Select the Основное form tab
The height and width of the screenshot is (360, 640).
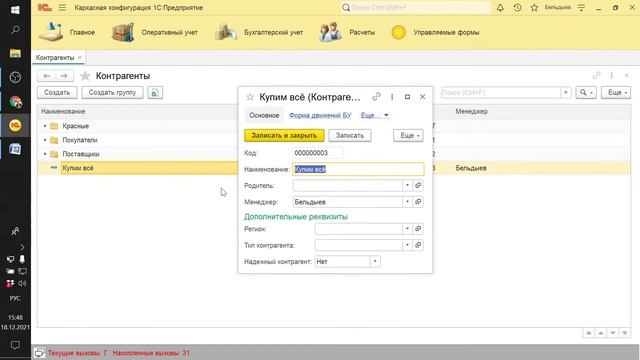(264, 116)
